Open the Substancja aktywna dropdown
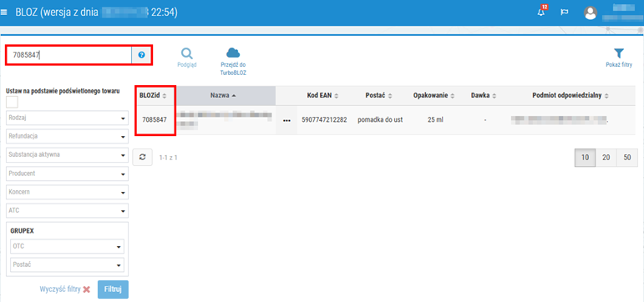Viewport: 644px width, 302px height. pyautogui.click(x=67, y=154)
